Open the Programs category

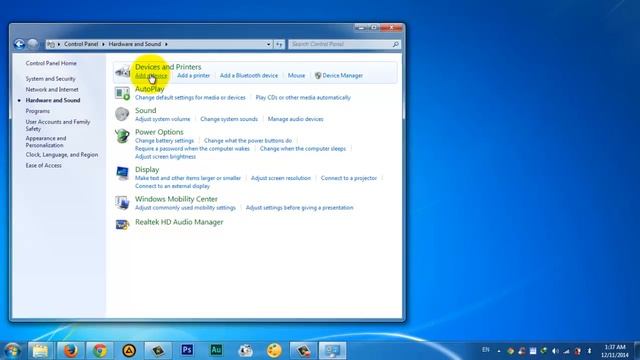pos(38,111)
